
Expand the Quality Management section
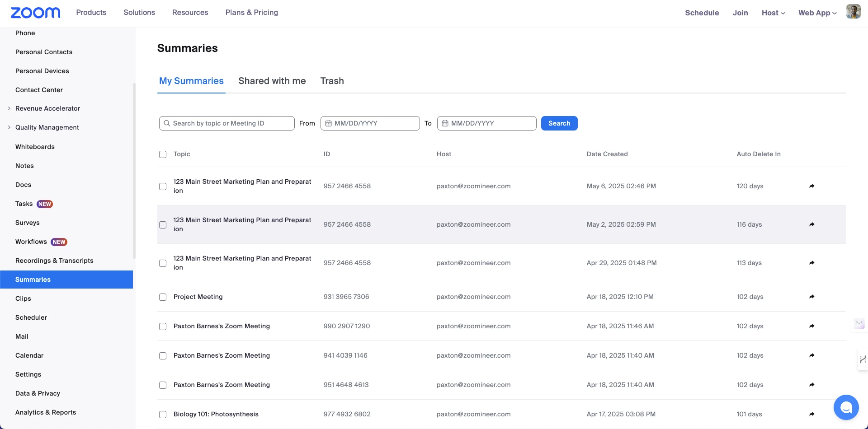pos(9,127)
